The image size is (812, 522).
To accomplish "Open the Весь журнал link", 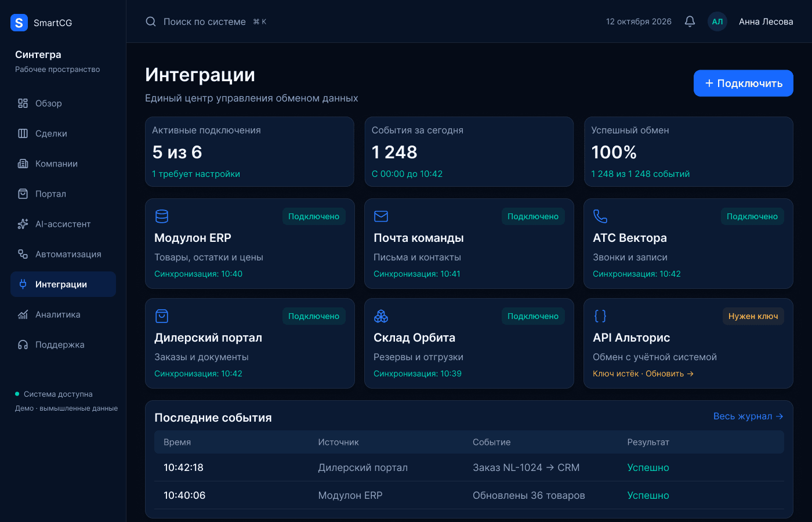I will (748, 416).
